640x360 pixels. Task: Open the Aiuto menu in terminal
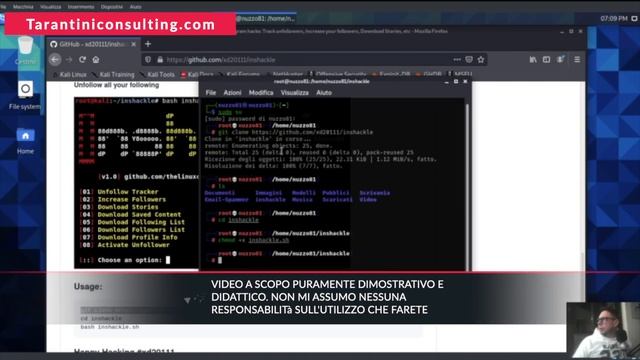pos(324,93)
